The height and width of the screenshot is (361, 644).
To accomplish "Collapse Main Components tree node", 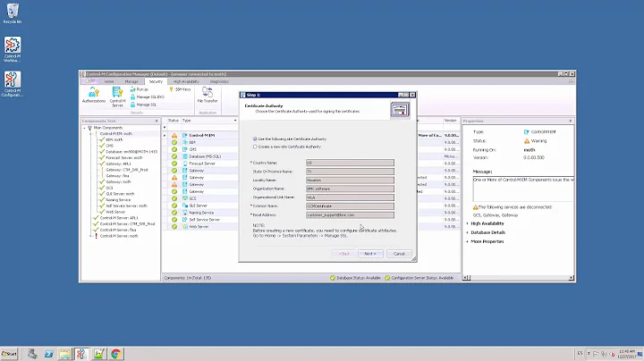I will (85, 128).
